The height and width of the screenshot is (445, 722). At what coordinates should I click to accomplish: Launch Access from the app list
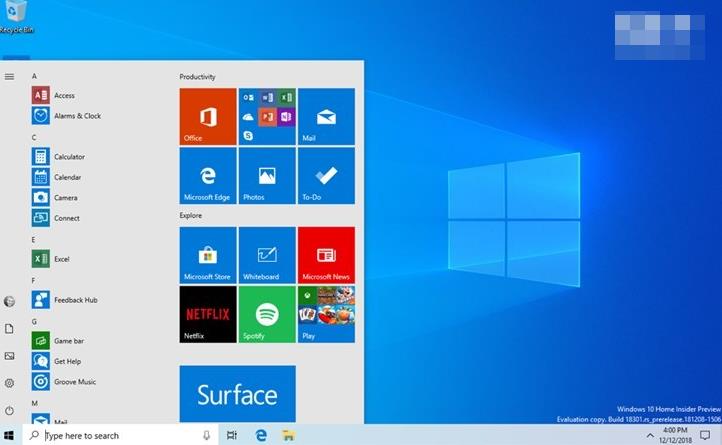[53, 95]
